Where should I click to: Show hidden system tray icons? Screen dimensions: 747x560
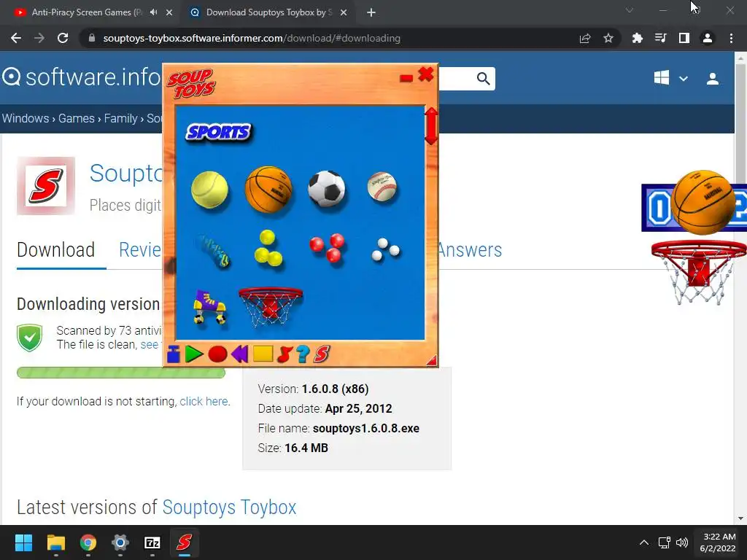point(643,542)
